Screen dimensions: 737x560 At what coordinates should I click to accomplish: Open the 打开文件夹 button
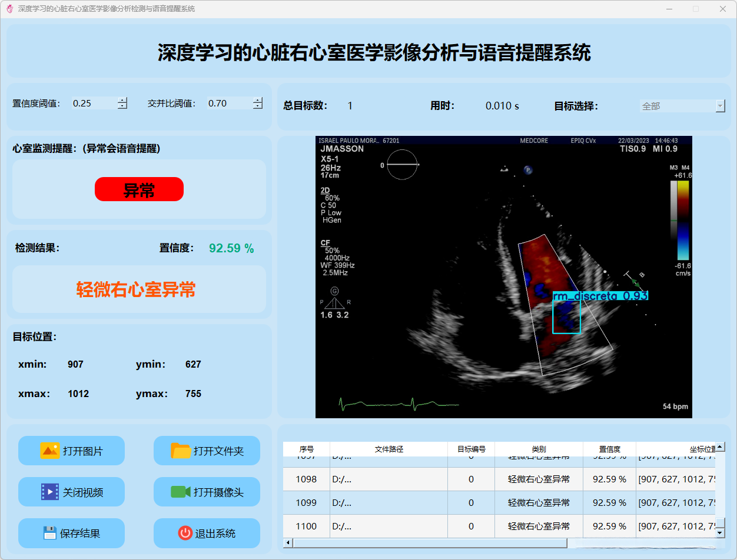coord(207,451)
